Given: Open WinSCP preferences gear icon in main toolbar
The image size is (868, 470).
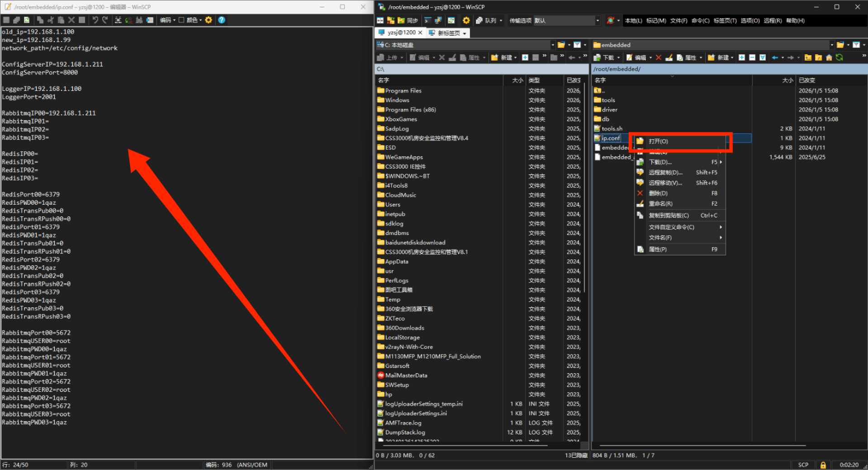Looking at the screenshot, I should [x=466, y=20].
